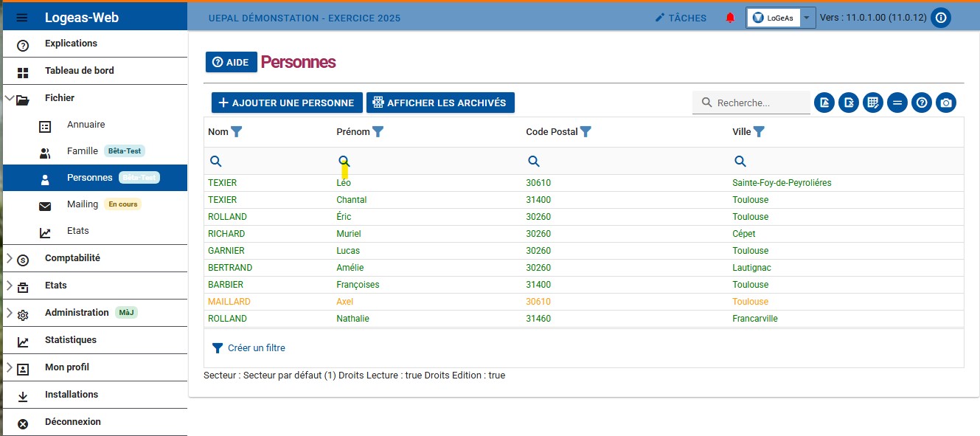The width and height of the screenshot is (980, 436).
Task: Click the question mark help icon in toolbar
Action: pos(922,103)
